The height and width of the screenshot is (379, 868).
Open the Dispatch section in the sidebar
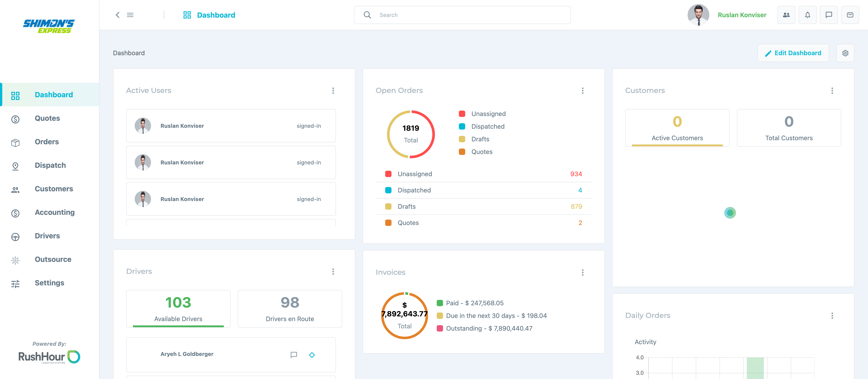(x=50, y=165)
